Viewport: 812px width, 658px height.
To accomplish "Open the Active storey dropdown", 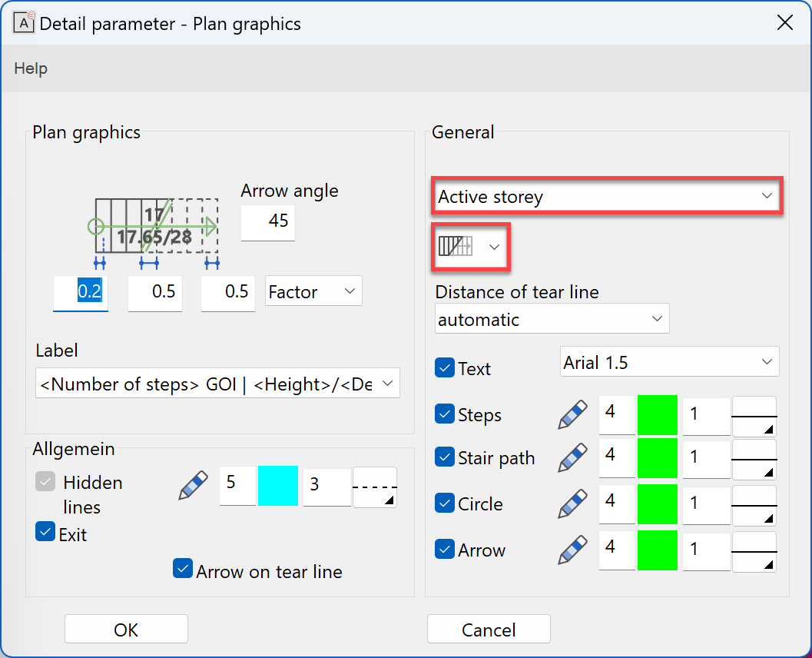I will pyautogui.click(x=606, y=197).
